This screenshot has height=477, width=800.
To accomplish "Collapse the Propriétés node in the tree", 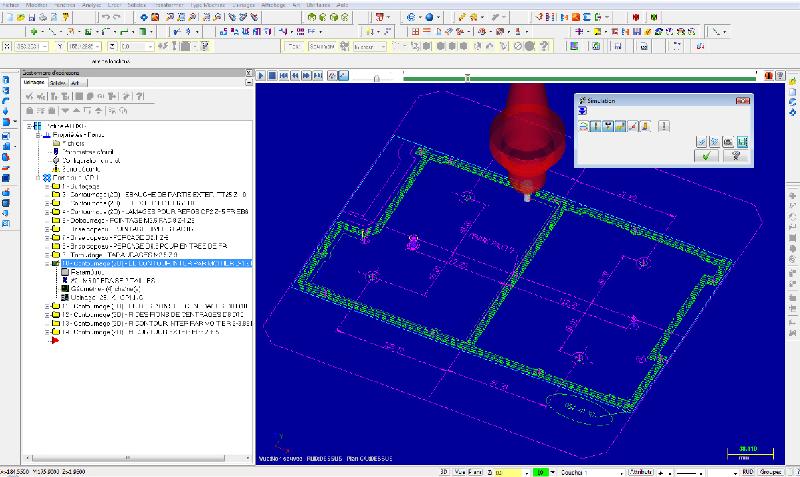I will tap(38, 135).
